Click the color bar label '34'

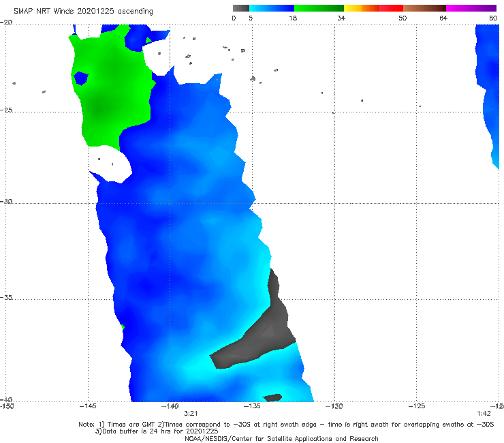341,18
